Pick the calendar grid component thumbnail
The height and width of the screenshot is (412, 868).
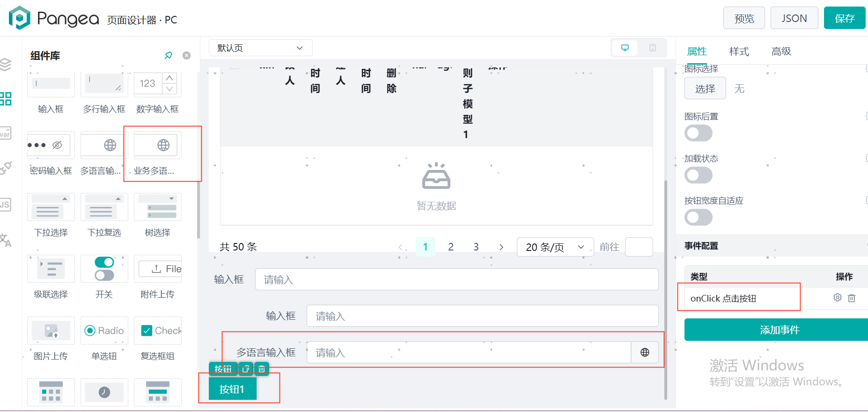(x=51, y=392)
